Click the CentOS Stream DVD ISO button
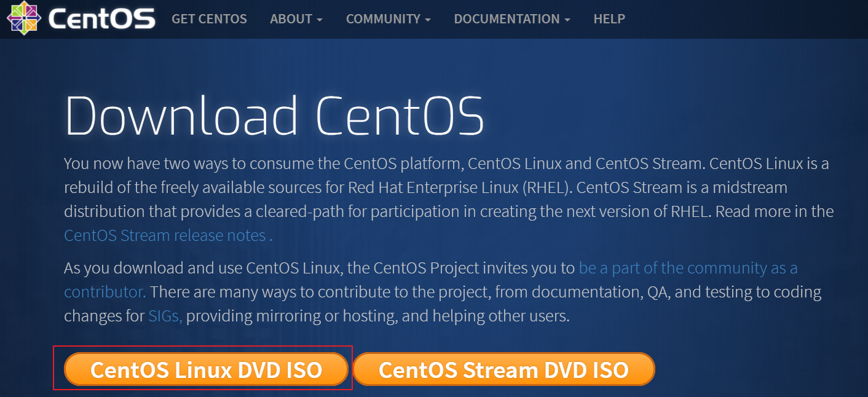Viewport: 868px width, 397px height. 503,369
